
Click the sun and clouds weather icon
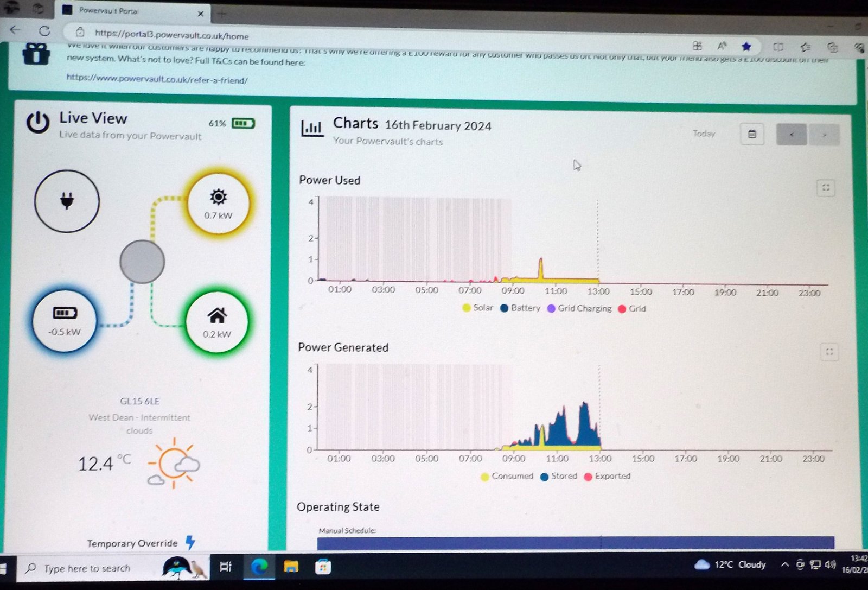click(174, 464)
